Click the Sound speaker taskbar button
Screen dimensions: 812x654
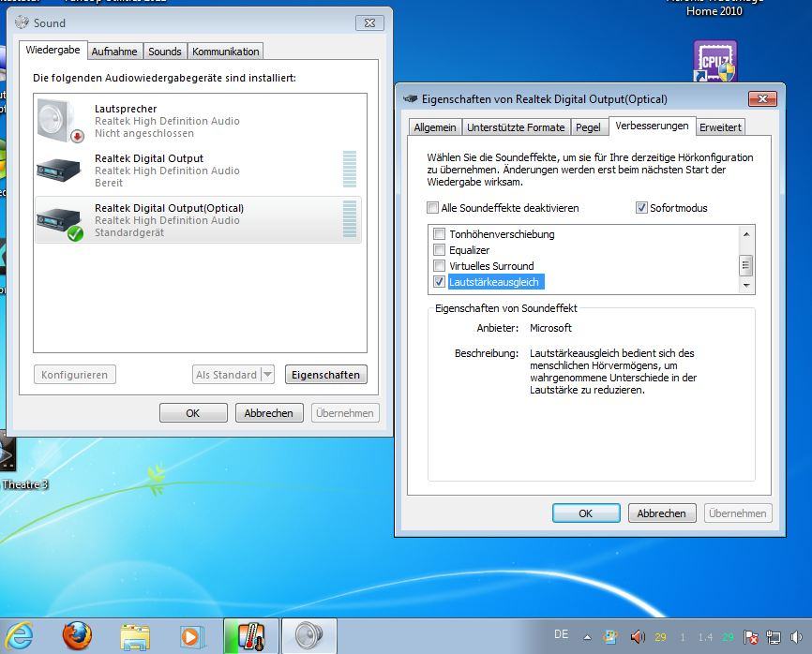coord(309,636)
